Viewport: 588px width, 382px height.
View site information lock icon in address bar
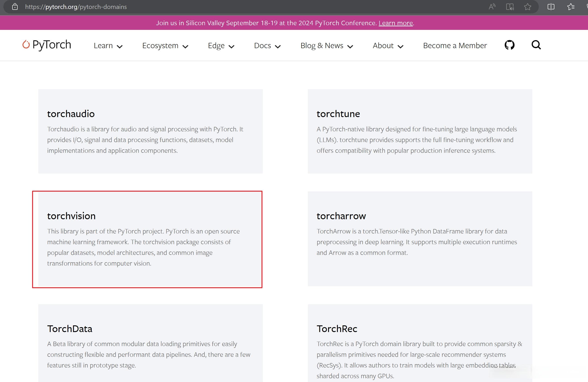[x=15, y=7]
